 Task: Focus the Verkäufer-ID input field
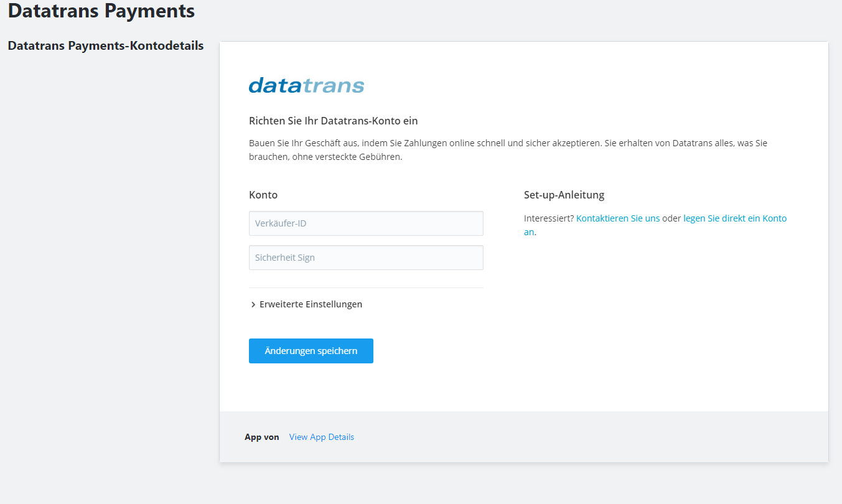(366, 223)
